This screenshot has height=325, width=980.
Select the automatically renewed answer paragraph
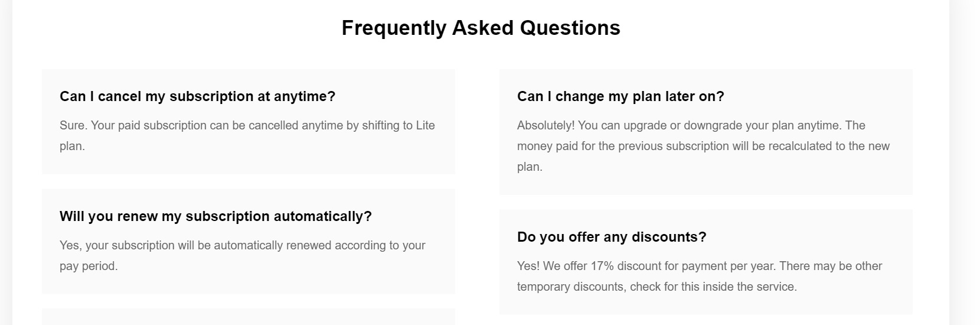(x=243, y=255)
